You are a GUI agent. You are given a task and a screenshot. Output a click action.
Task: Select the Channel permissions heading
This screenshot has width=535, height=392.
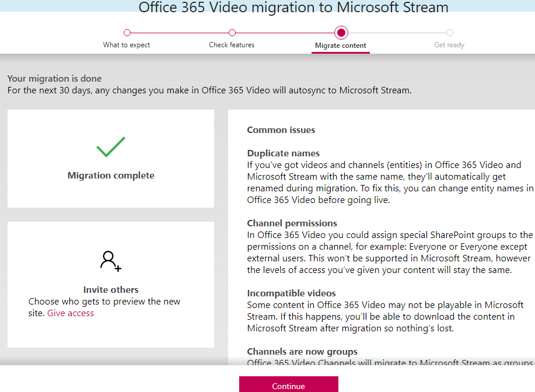click(x=292, y=223)
